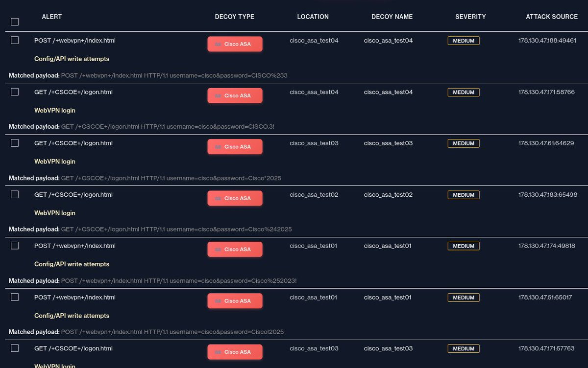This screenshot has height=368, width=588.
Task: Open Config/API write attempts in first alert
Action: click(x=72, y=59)
